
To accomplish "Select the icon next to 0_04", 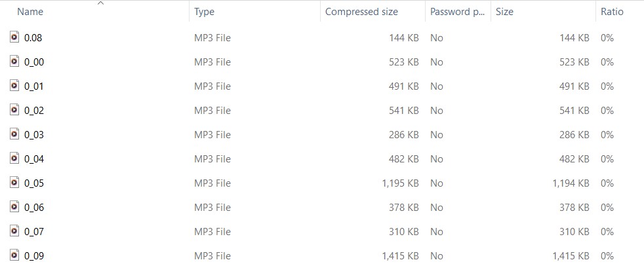I will click(14, 158).
